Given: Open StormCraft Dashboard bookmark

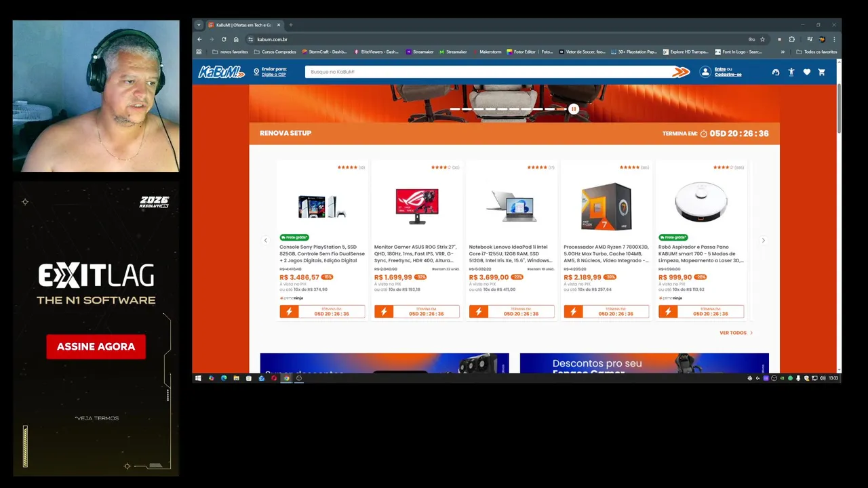Looking at the screenshot, I should point(324,52).
